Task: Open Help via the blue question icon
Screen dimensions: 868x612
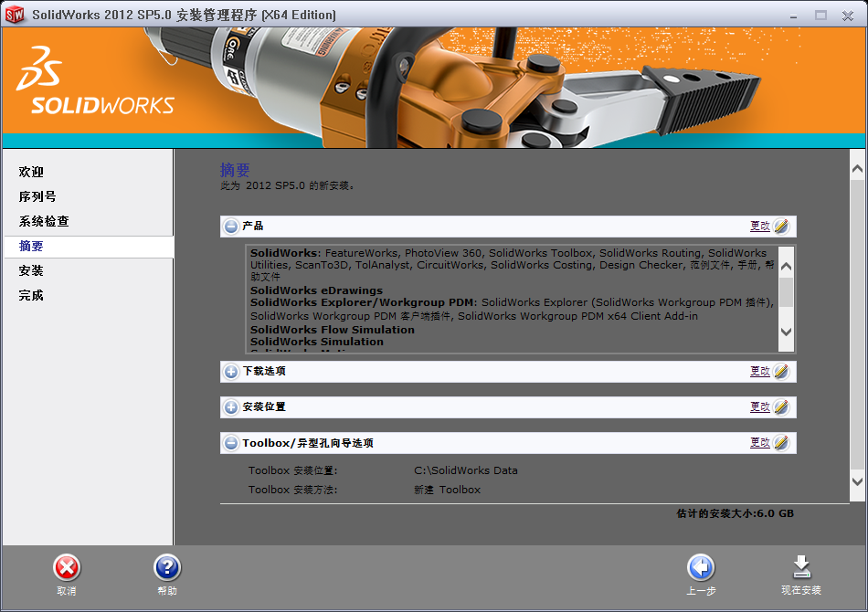Action: point(167,568)
